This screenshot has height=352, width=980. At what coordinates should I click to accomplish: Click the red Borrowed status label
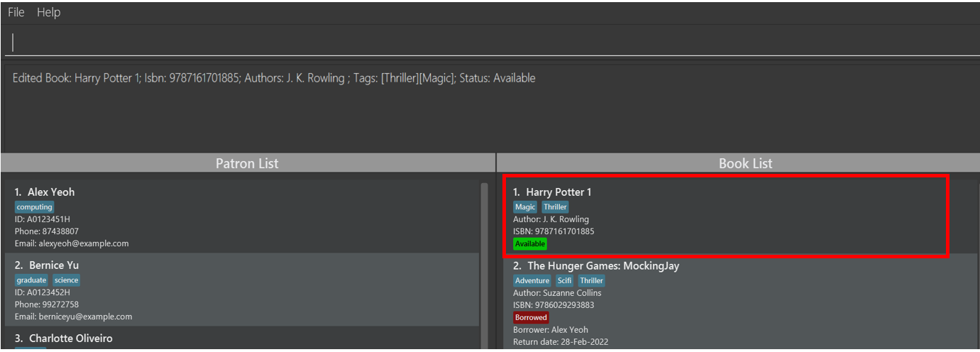[531, 317]
